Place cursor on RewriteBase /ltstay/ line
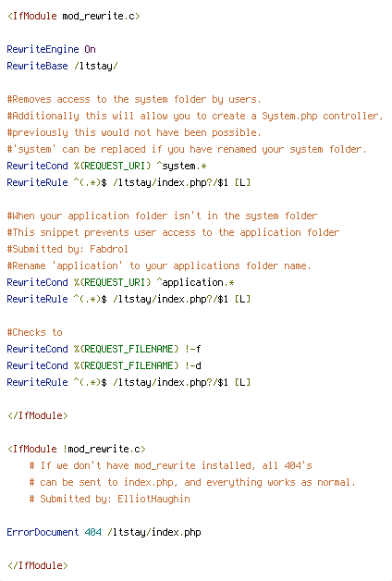Screen dimensions: 392x581 (x=63, y=66)
